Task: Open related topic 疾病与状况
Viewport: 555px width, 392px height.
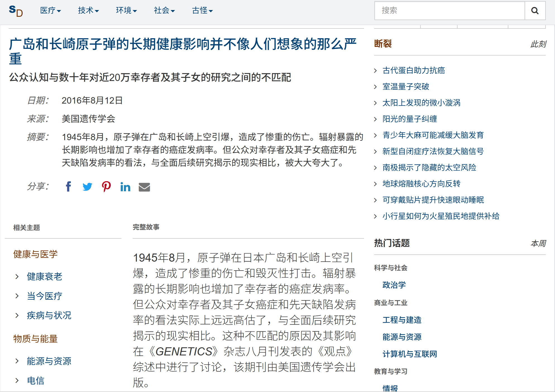Action: 49,315
